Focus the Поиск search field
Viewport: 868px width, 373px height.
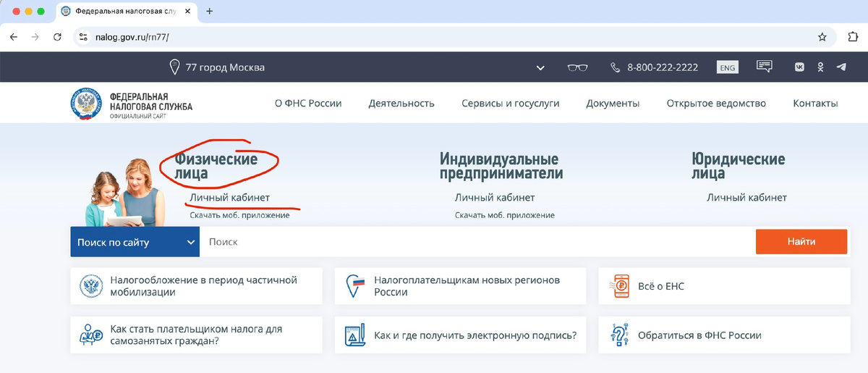(x=477, y=242)
